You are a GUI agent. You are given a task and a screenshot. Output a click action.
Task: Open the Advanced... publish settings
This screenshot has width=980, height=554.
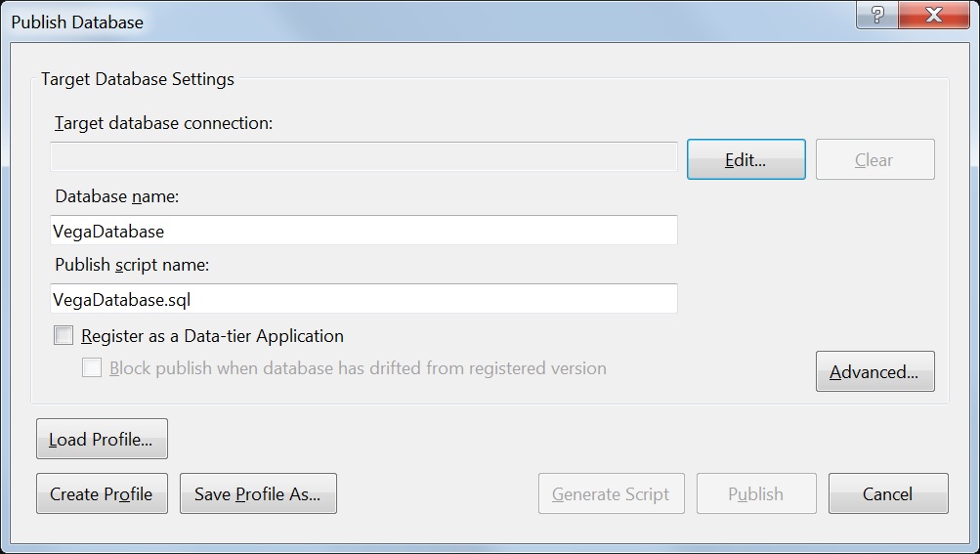point(874,371)
